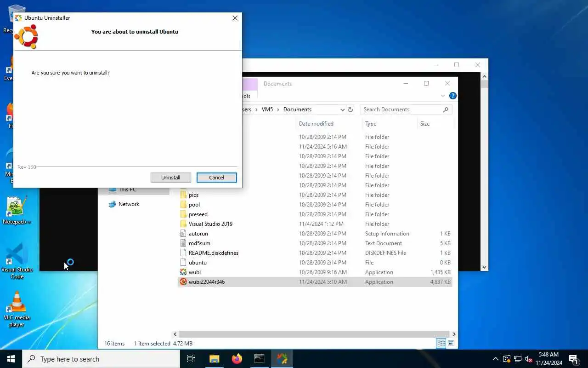Select the md5sum text document

tap(315, 243)
